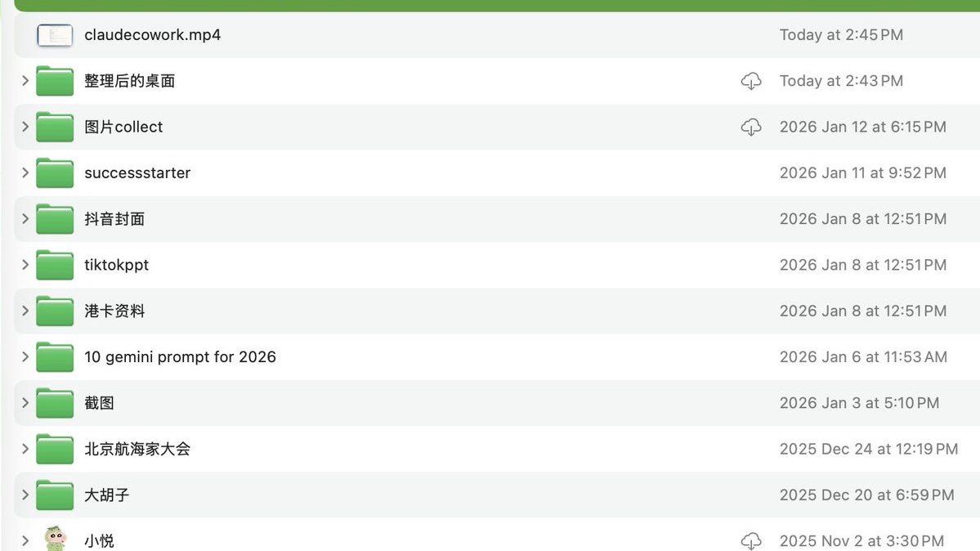Expand the 抖音封面 folder chevron
980x551 pixels.
pyautogui.click(x=25, y=219)
